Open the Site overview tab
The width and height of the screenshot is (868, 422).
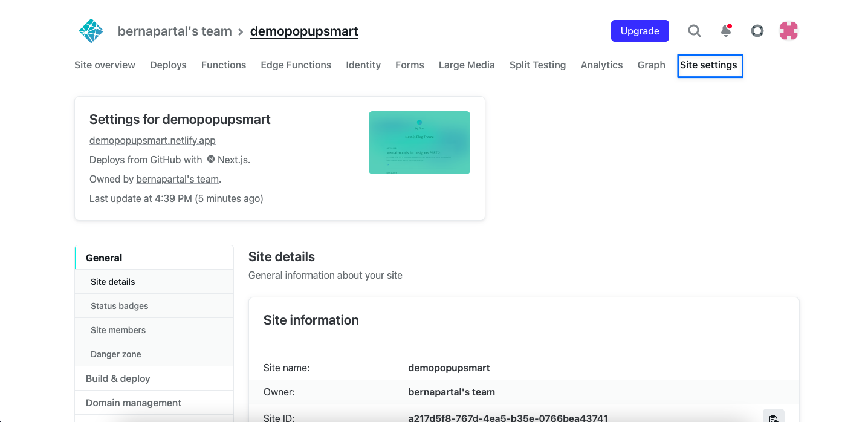pyautogui.click(x=105, y=65)
